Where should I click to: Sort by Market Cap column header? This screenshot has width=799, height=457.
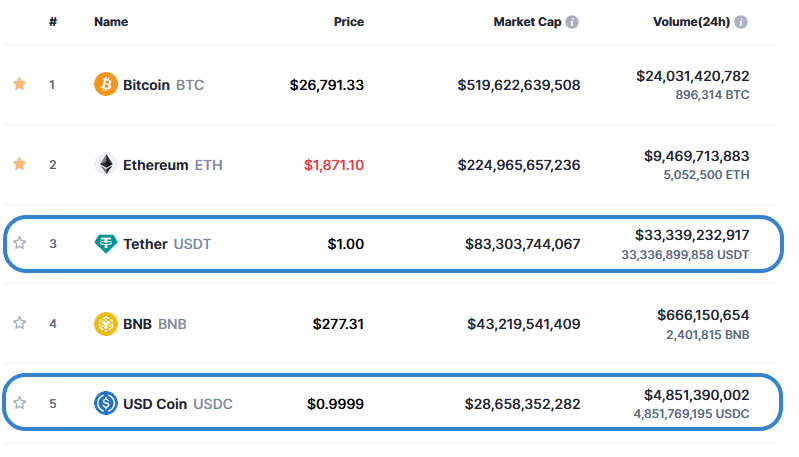click(527, 22)
